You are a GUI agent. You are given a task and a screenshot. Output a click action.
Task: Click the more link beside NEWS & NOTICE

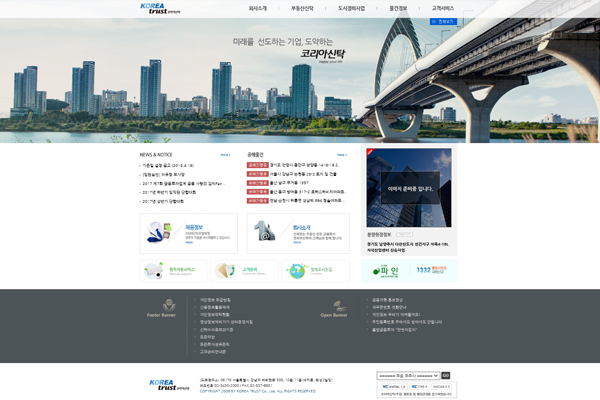[225, 155]
